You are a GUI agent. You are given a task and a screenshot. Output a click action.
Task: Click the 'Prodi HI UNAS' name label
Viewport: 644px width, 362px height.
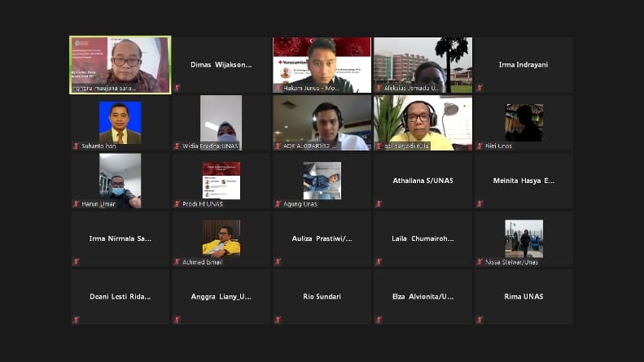coord(203,203)
